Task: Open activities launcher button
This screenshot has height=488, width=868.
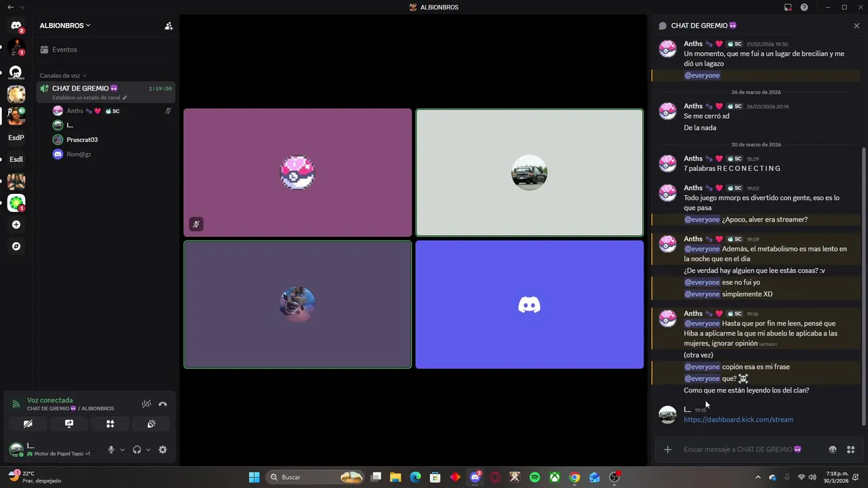Action: (x=111, y=424)
